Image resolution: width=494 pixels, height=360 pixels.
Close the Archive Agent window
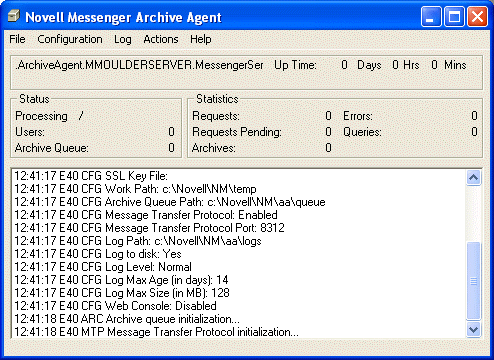(x=477, y=16)
